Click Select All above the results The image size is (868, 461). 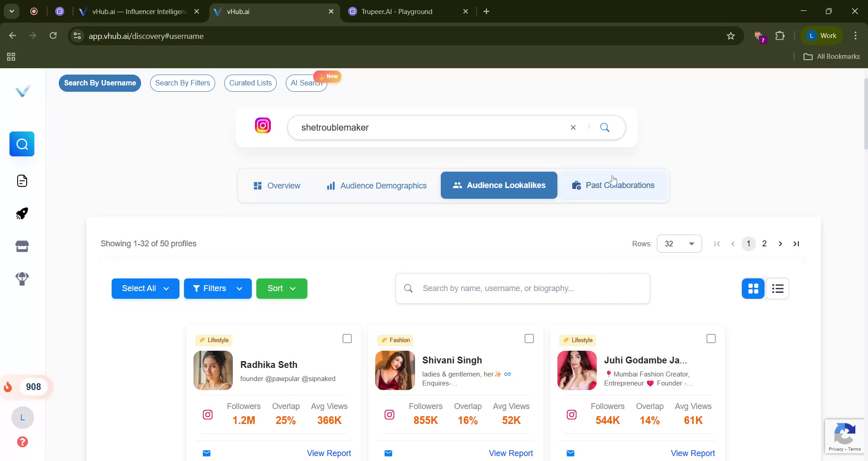[145, 288]
